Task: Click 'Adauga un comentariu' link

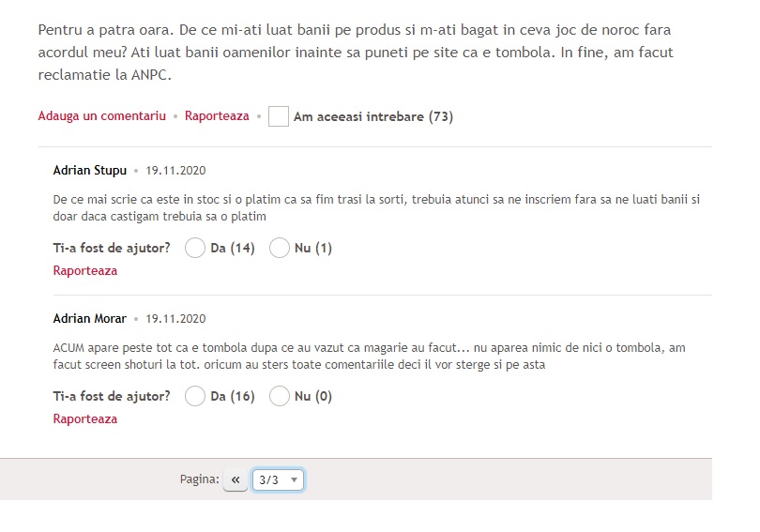Action: pyautogui.click(x=101, y=116)
